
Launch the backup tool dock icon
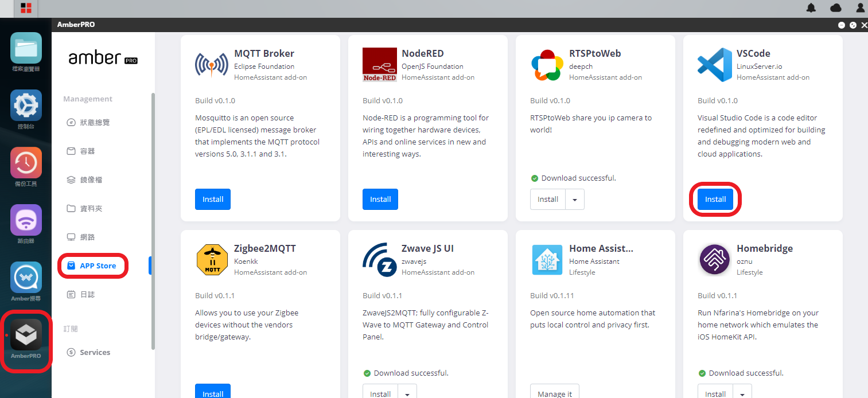point(26,163)
